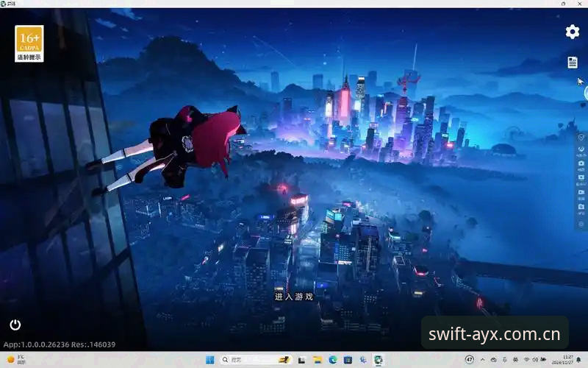Open the notification bell icon
The height and width of the screenshot is (368, 588).
point(579,360)
